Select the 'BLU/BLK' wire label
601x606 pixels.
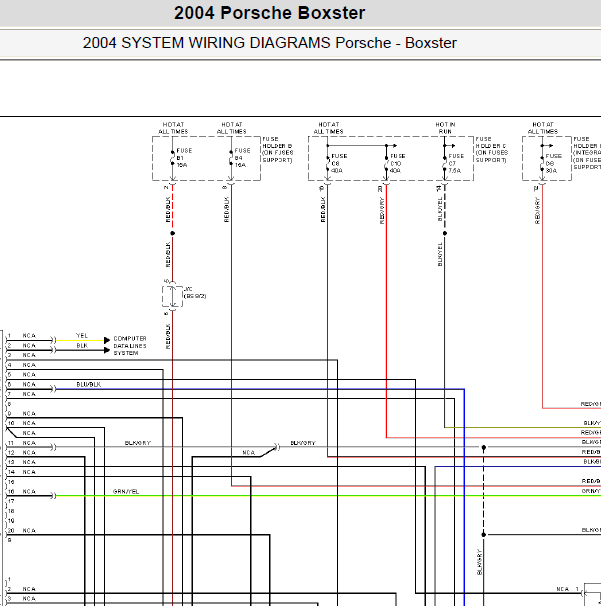89,384
